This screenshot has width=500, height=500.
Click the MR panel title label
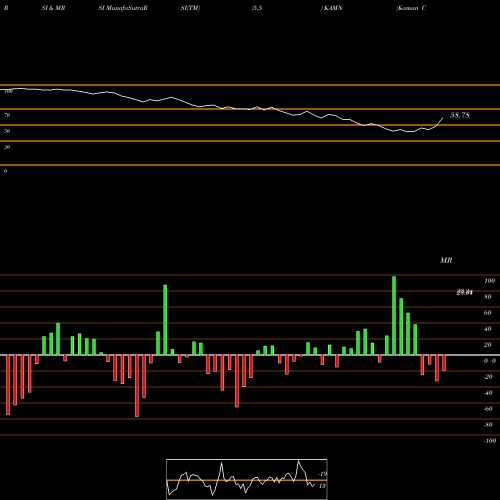tap(446, 260)
